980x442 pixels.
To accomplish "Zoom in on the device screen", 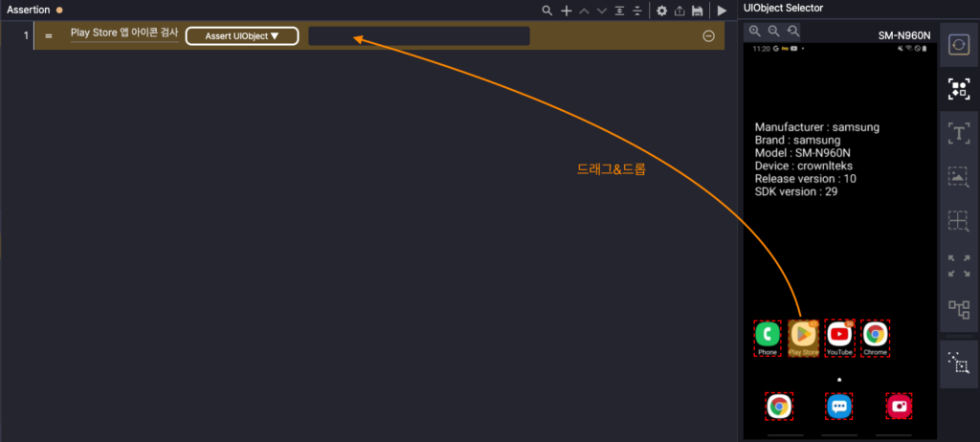I will click(x=755, y=32).
